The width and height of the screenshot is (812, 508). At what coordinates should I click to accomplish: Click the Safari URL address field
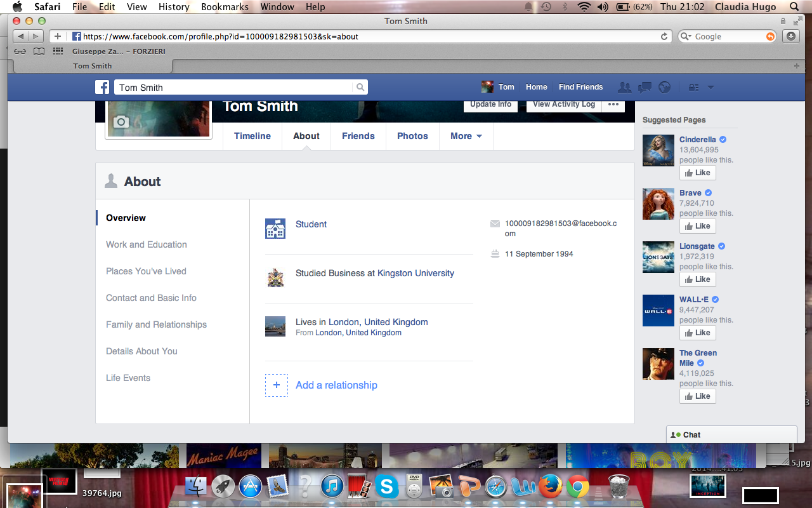[x=370, y=36]
